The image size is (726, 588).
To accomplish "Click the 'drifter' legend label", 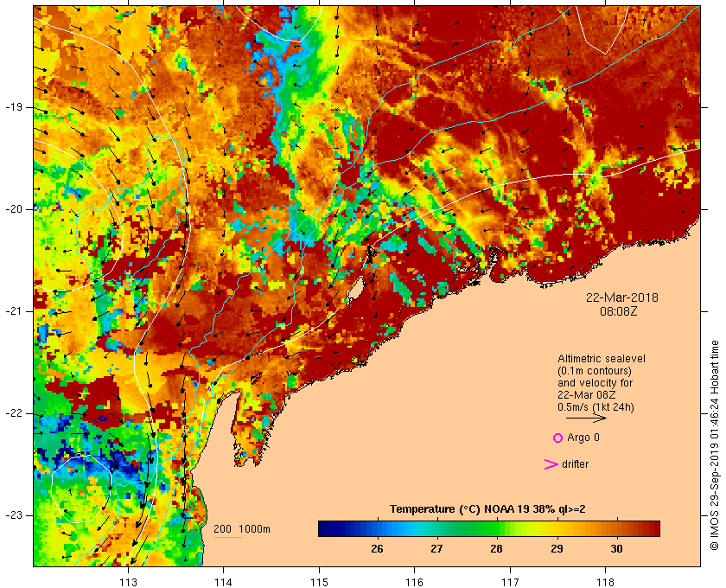I will (575, 464).
